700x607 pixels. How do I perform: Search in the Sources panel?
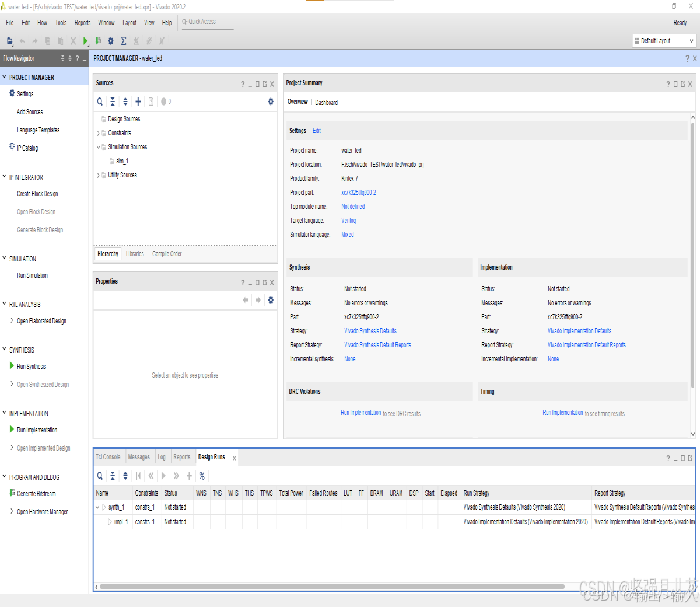[100, 102]
